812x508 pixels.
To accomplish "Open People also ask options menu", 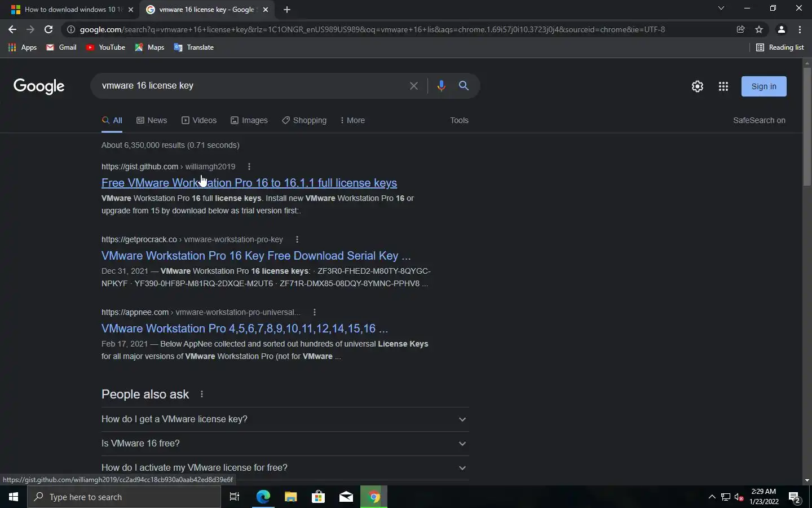I will 201,394.
